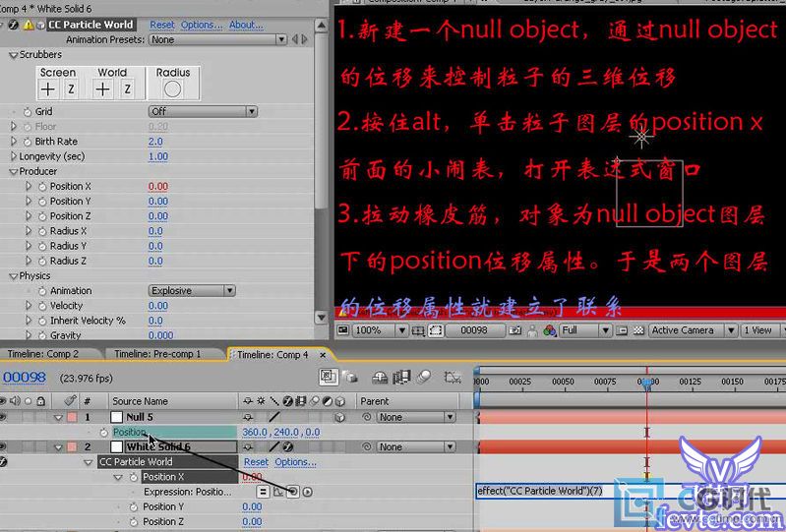Open About... for CC Particle World
Screen dimensions: 786x532
click(246, 25)
